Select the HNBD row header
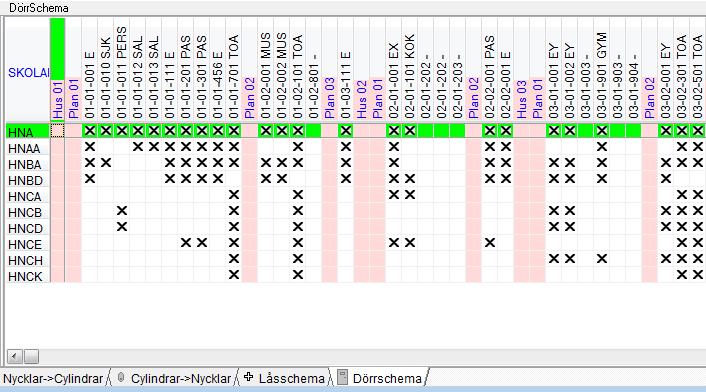Viewport: 706px width, 392px height. coord(28,180)
